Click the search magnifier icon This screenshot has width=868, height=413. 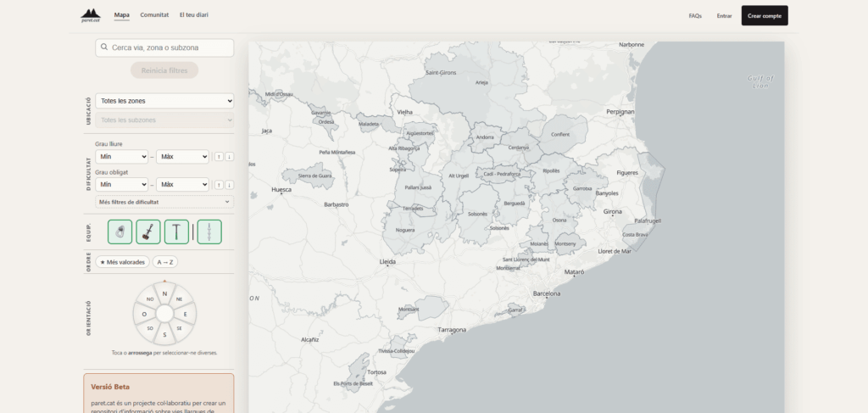[104, 47]
